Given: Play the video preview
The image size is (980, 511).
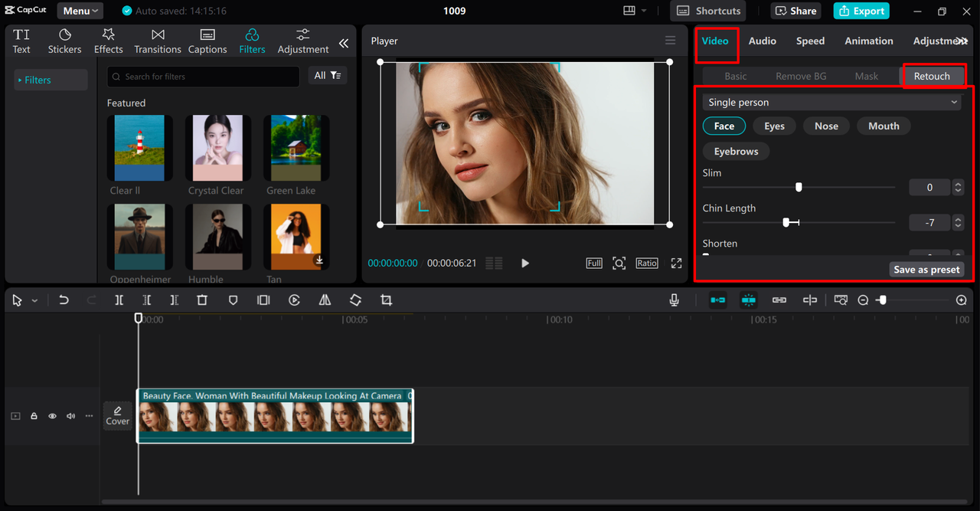Looking at the screenshot, I should (525, 263).
